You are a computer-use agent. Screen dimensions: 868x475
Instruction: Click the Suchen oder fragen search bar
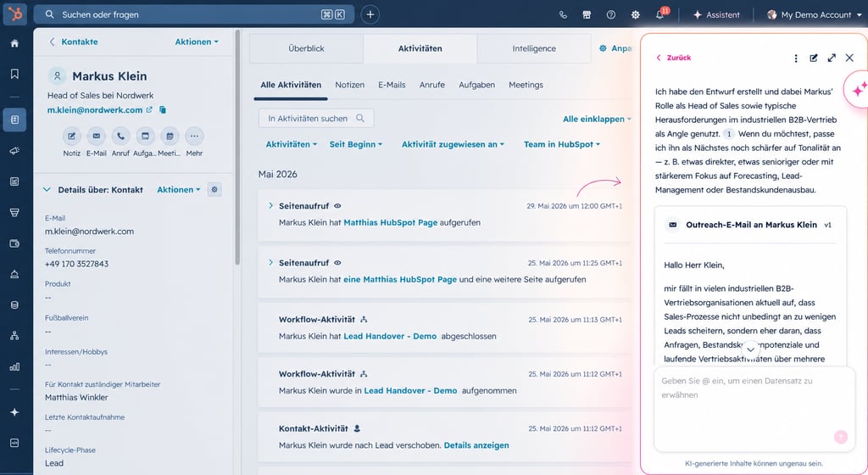click(194, 14)
